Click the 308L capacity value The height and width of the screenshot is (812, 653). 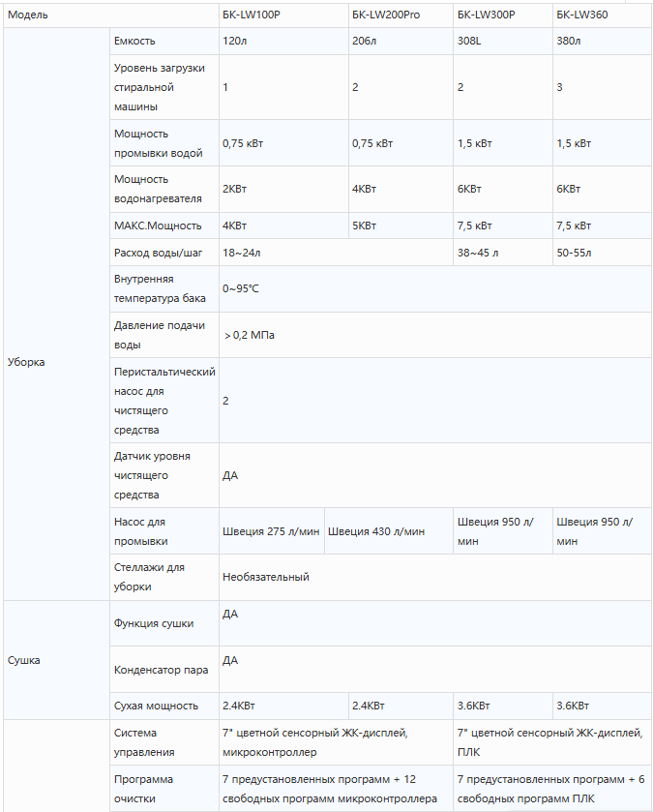click(x=503, y=41)
